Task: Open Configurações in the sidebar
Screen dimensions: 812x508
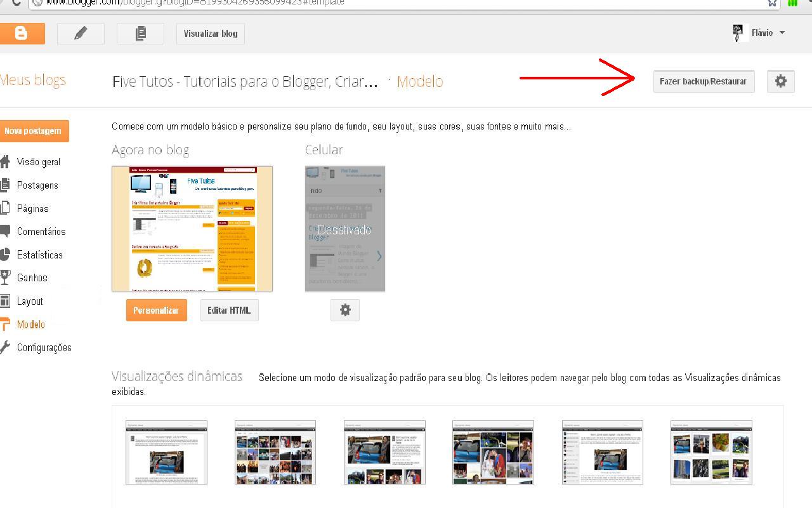Action: click(44, 347)
